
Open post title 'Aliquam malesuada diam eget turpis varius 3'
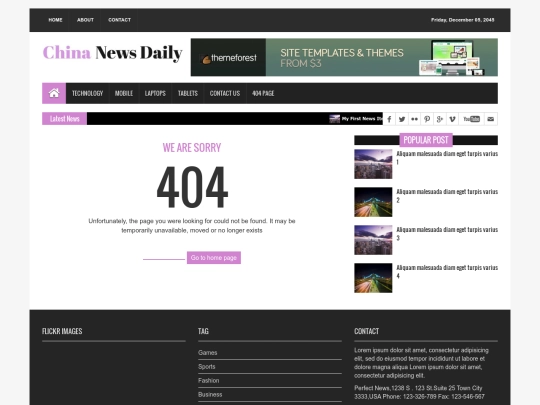[x=447, y=233]
